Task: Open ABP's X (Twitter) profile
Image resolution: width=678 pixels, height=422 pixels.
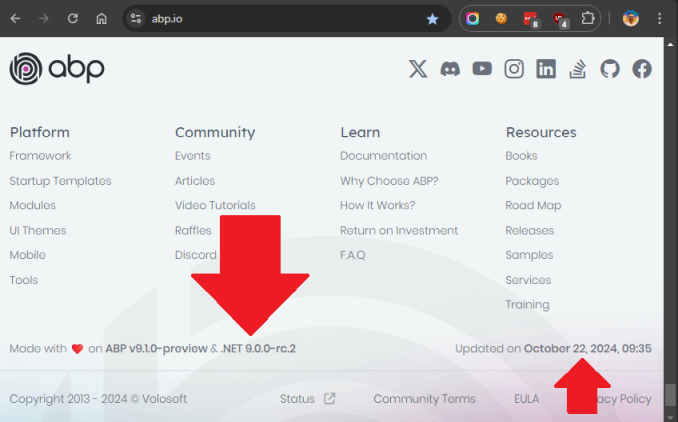Action: (x=418, y=69)
